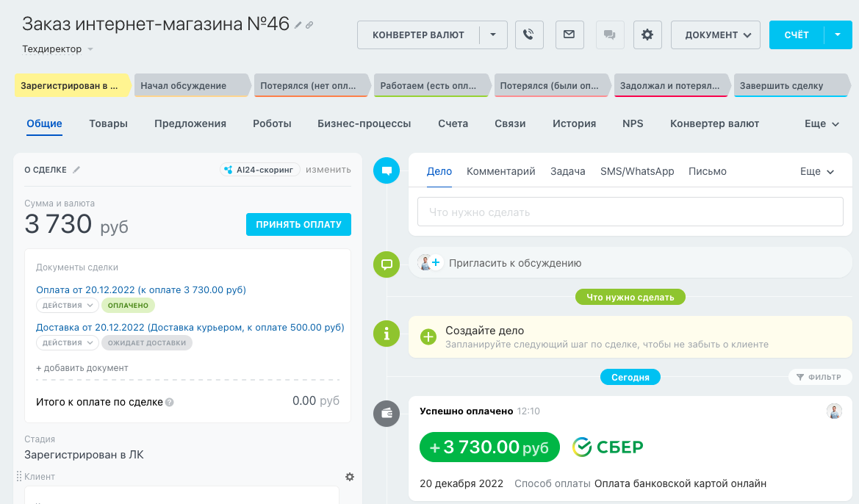Click the pencil icon next to О СДЕЛКЕ

76,170
